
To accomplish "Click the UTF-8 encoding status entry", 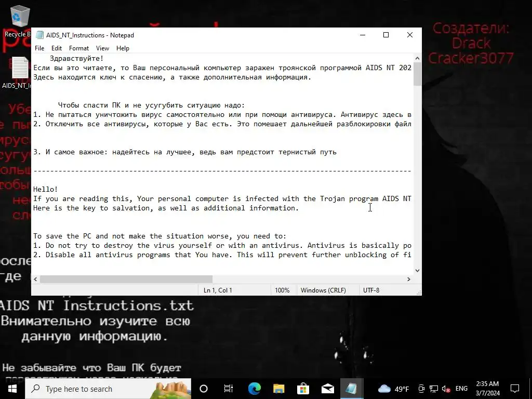I will 371,290.
